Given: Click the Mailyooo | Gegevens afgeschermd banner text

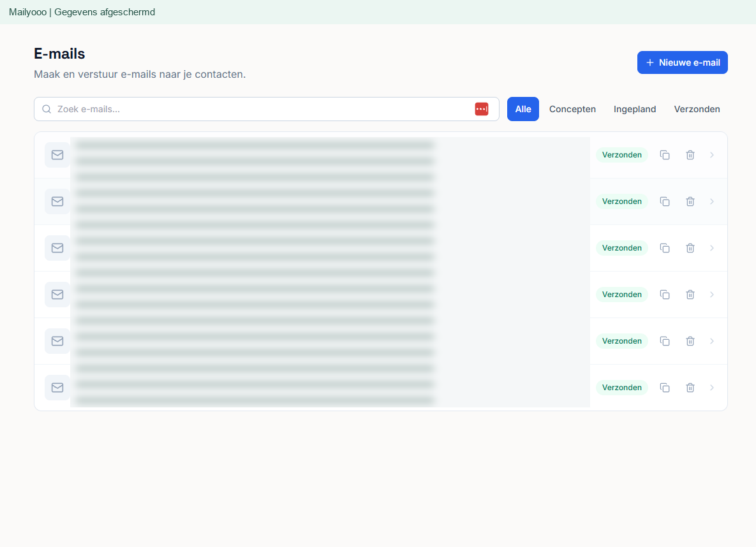Looking at the screenshot, I should pos(82,12).
